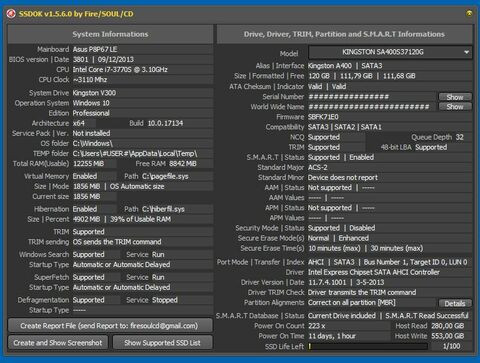This screenshot has width=480, height=363.
Task: Click Alias value Kingston A400 | SATA3
Action: point(345,66)
